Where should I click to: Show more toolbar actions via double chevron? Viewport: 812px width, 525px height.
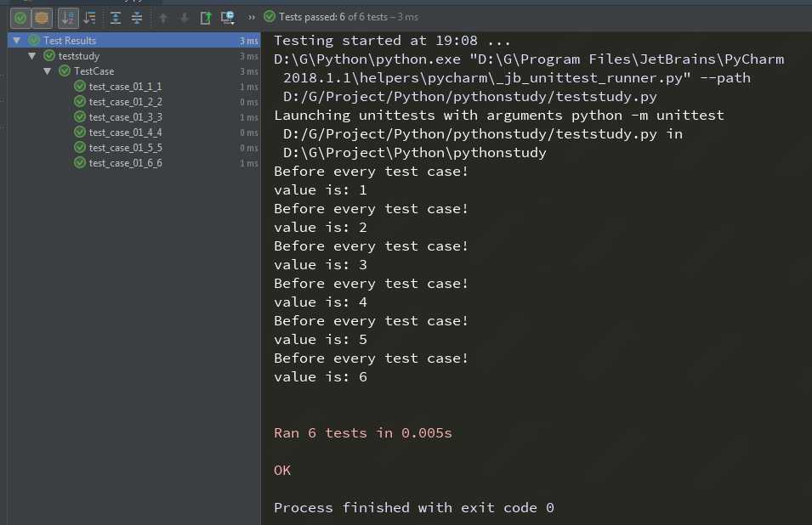(x=251, y=18)
